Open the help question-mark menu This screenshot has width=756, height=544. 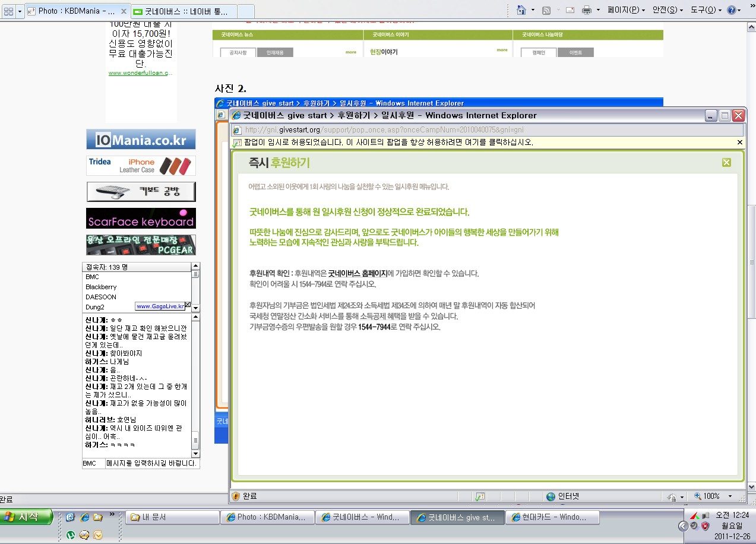click(734, 10)
